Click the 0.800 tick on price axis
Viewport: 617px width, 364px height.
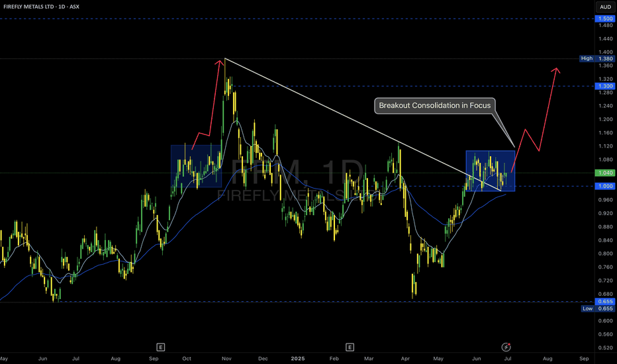coord(605,253)
